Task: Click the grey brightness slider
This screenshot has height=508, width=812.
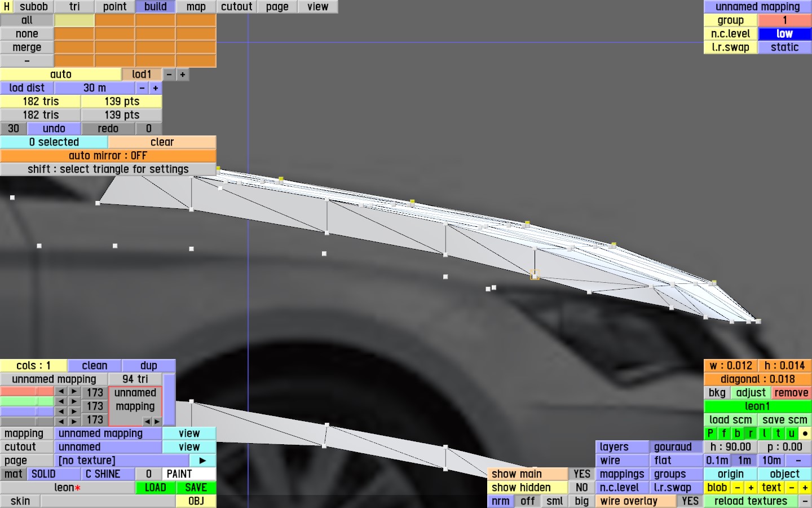Action: [27, 421]
